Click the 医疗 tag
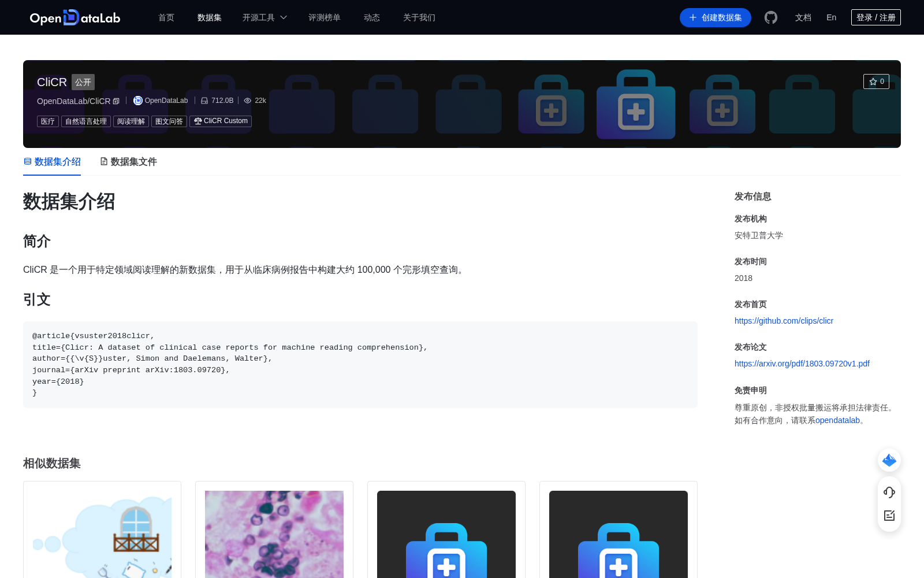This screenshot has width=924, height=578. coord(48,121)
